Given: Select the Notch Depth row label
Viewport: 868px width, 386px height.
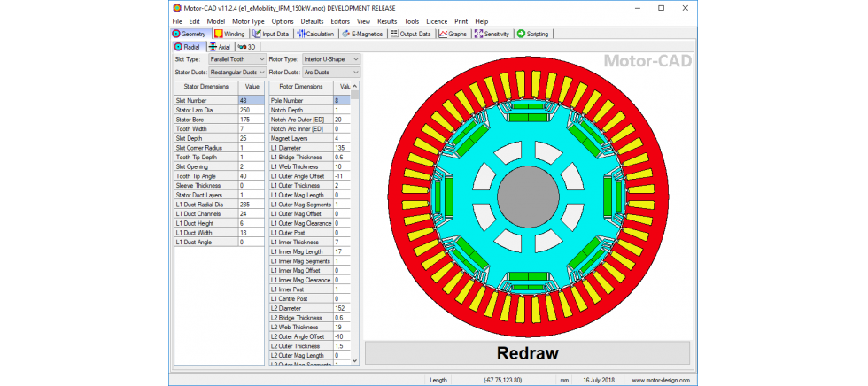Looking at the screenshot, I should pyautogui.click(x=301, y=110).
